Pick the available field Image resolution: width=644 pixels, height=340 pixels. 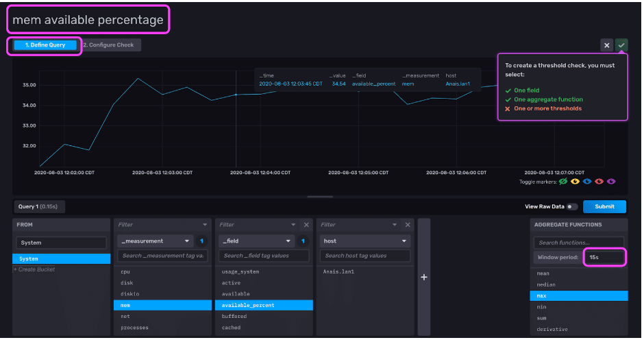[x=264, y=294]
